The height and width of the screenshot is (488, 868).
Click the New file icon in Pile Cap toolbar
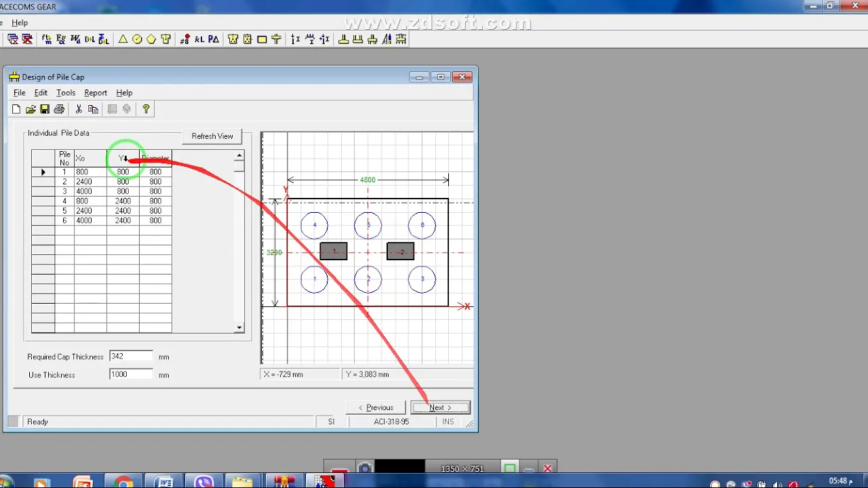pos(16,109)
